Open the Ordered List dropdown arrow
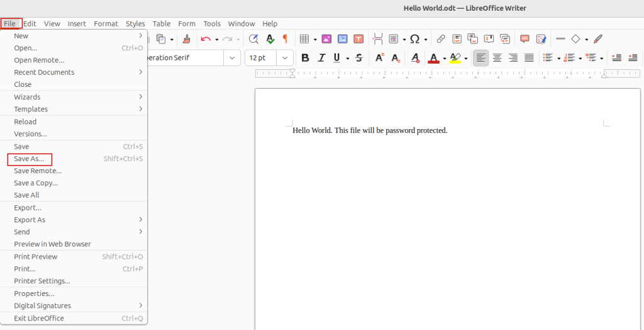 click(580, 59)
